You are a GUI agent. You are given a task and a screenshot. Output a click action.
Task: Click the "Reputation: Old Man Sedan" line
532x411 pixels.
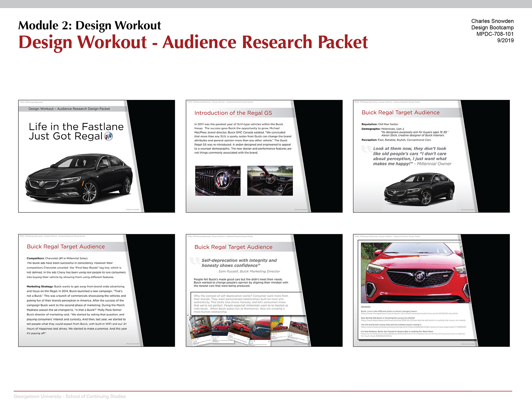pos(380,124)
